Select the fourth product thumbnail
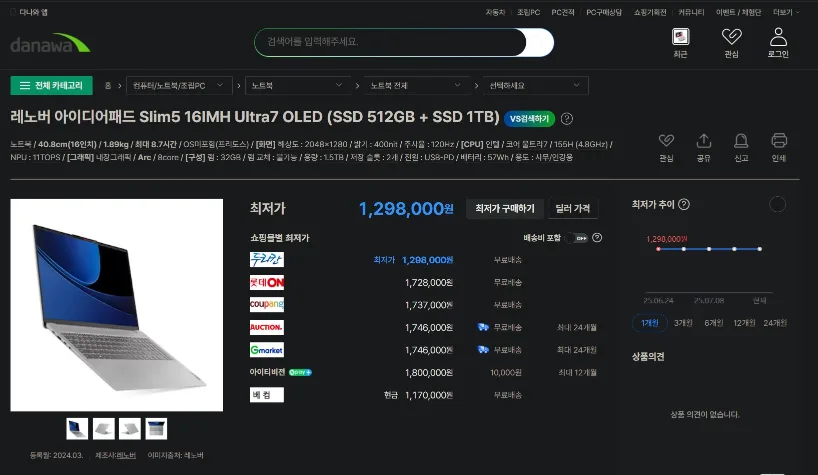This screenshot has height=475, width=818. click(157, 429)
